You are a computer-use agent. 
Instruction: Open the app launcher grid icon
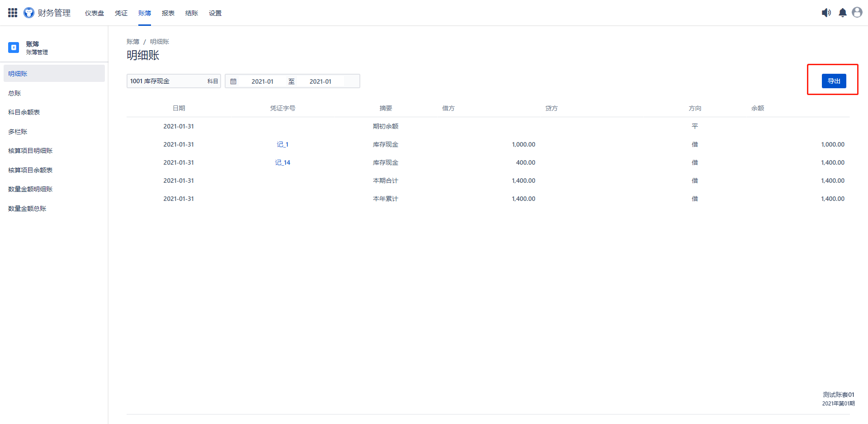13,13
